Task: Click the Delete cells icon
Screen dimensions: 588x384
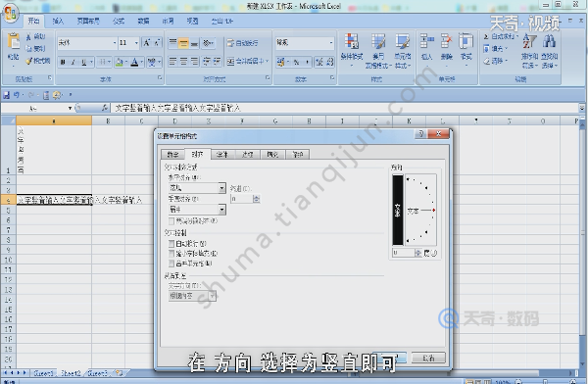Action: click(x=446, y=40)
